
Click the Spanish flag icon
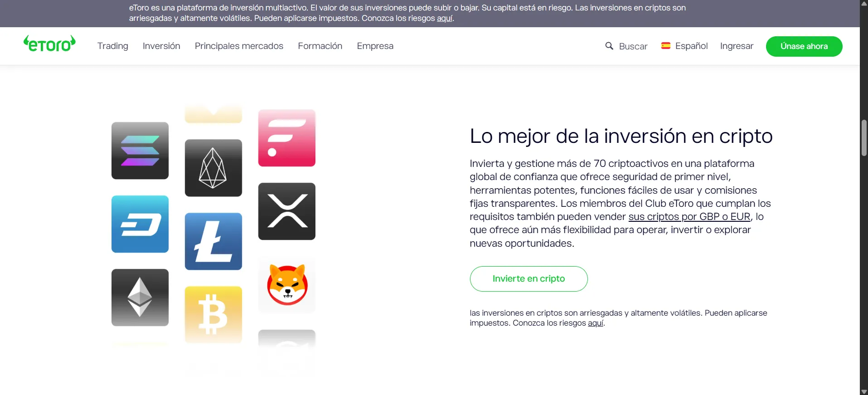[666, 45]
